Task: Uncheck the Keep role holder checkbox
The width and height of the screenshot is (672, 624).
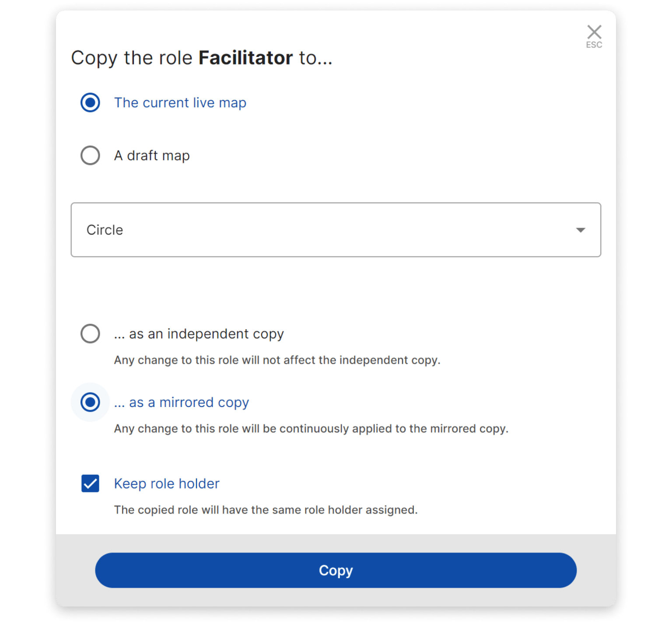Action: [90, 484]
